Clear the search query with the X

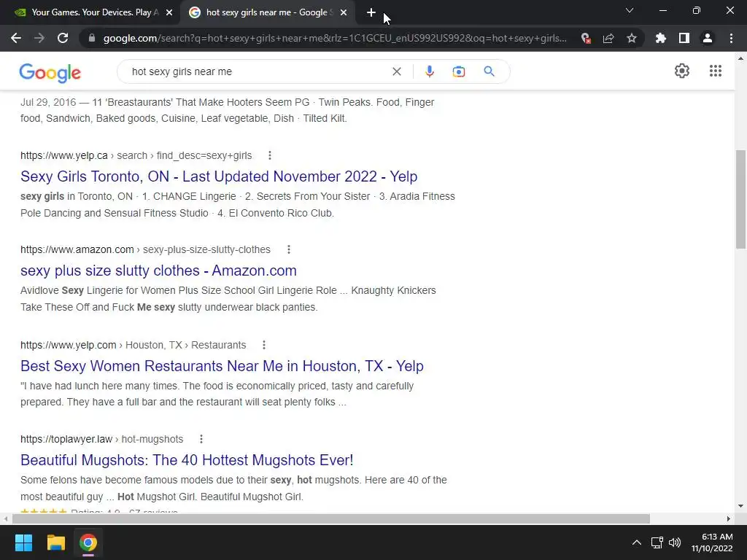point(396,71)
